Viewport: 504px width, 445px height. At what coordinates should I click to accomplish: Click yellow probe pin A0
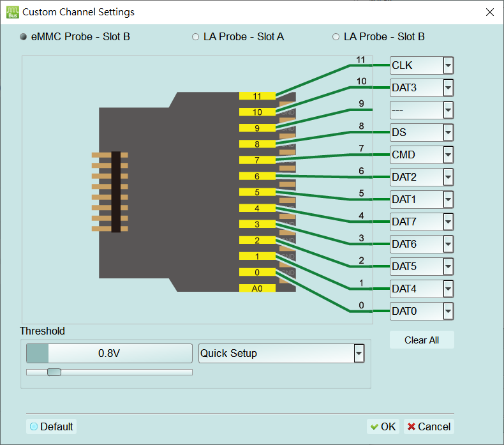tap(257, 288)
